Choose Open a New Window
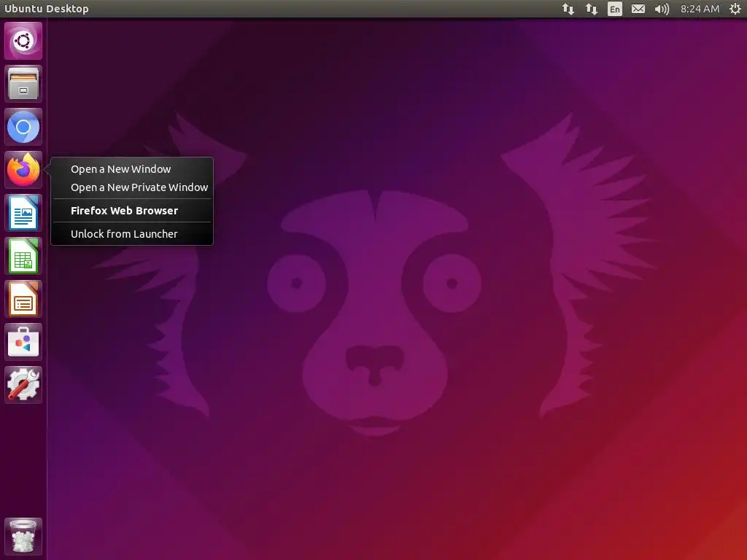The image size is (747, 560). pos(133,169)
